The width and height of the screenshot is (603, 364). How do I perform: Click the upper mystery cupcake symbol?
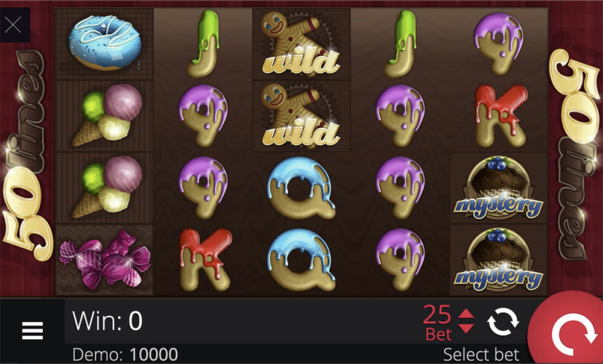click(499, 188)
